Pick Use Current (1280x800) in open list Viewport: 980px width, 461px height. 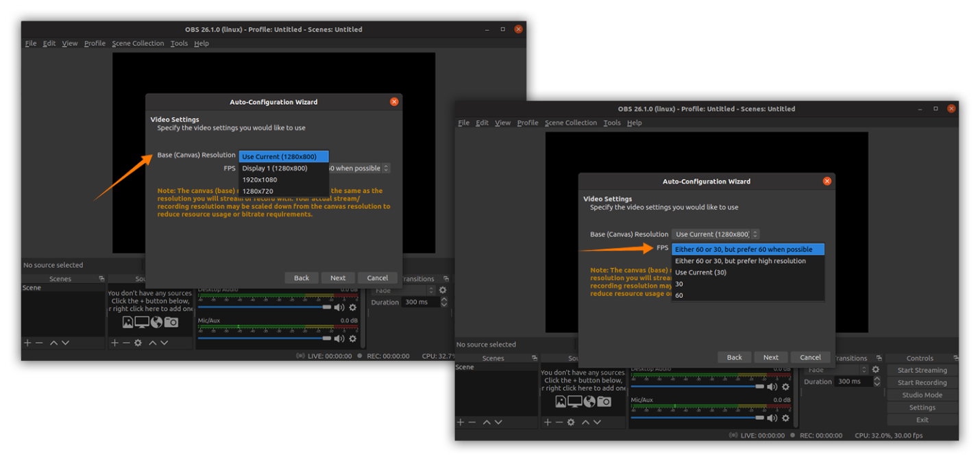284,156
